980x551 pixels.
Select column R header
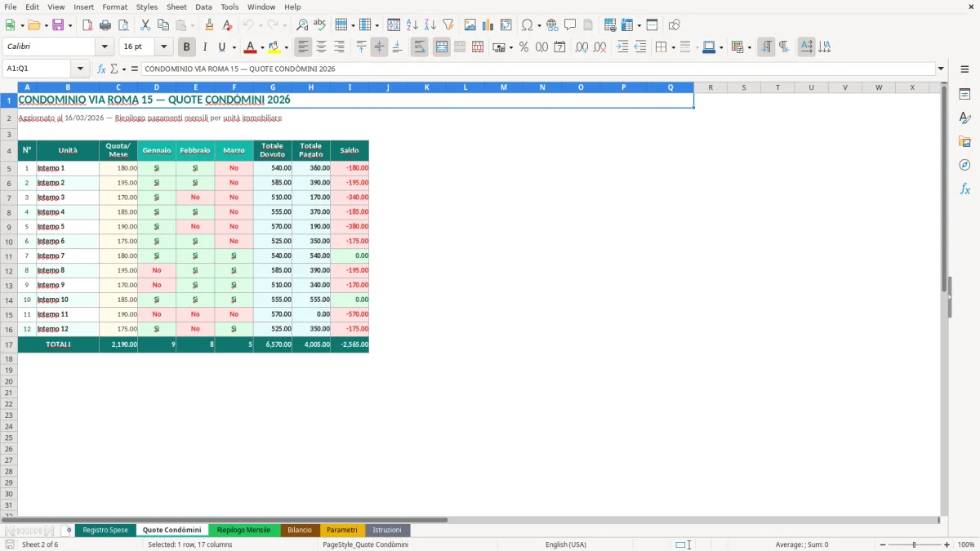710,87
